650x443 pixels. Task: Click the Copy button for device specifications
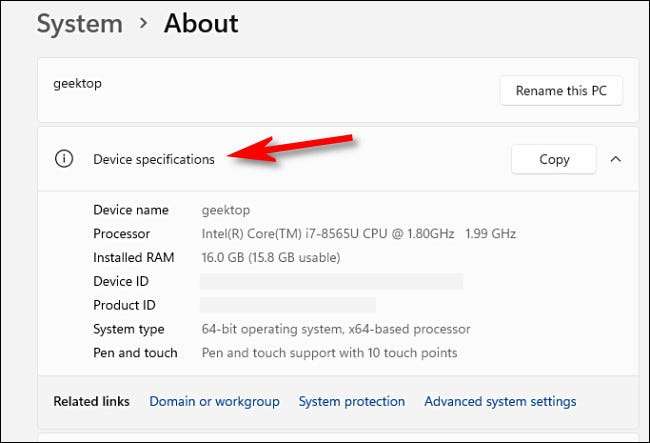pos(553,159)
